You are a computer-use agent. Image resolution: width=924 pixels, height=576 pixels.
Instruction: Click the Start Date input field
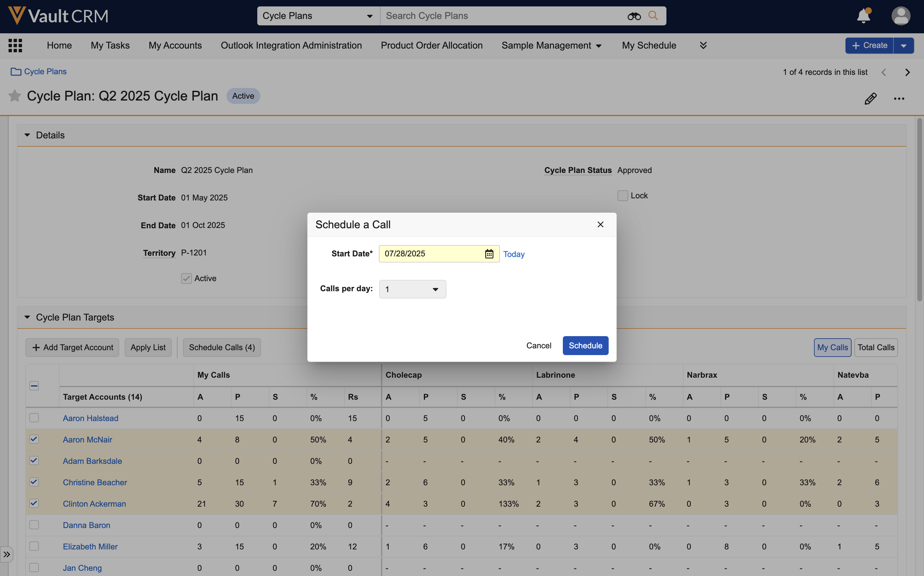(431, 254)
